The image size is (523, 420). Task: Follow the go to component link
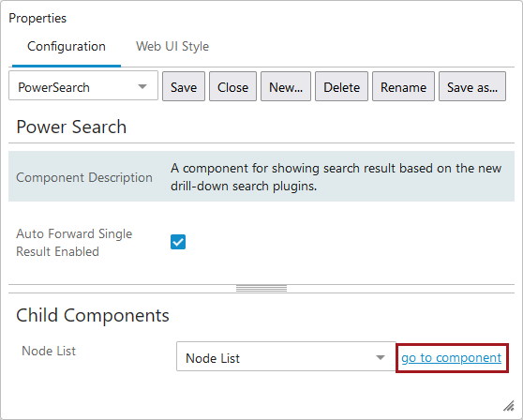click(451, 357)
